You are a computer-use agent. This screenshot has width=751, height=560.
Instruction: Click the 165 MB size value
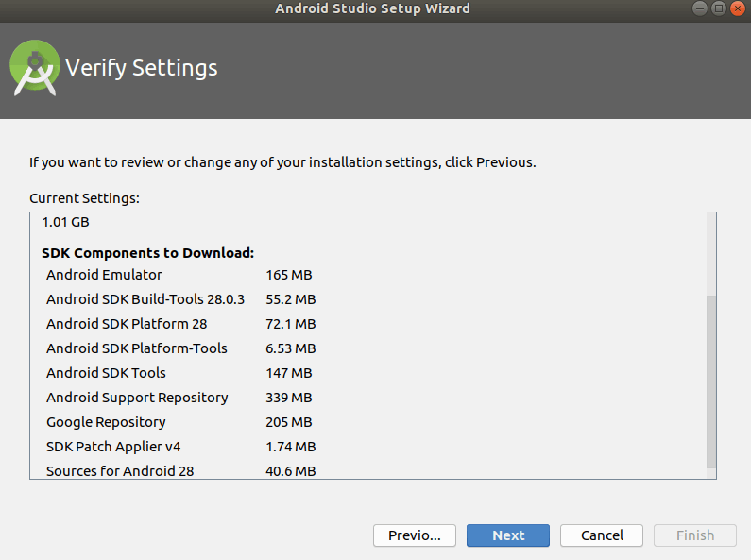[289, 275]
